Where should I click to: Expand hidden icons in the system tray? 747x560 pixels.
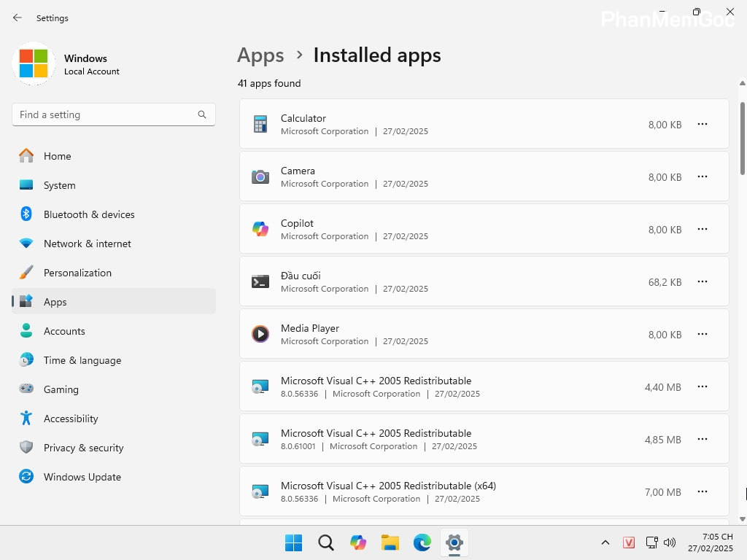605,542
